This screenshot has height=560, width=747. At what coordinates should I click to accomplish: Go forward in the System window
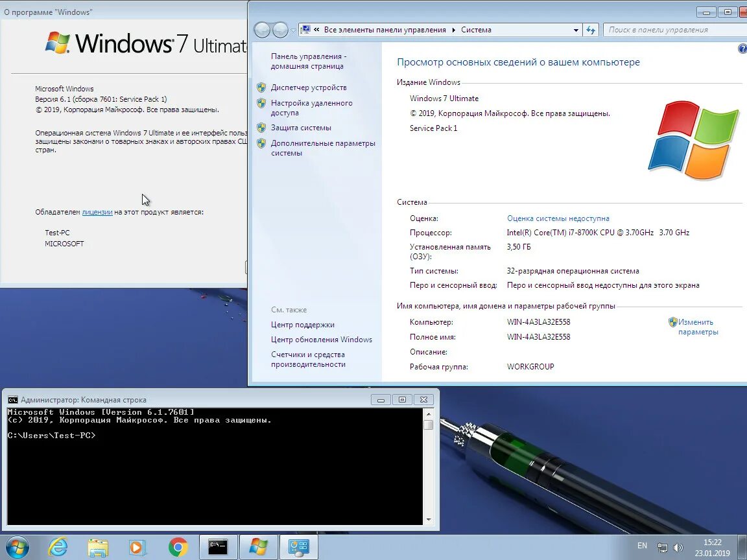tap(280, 30)
